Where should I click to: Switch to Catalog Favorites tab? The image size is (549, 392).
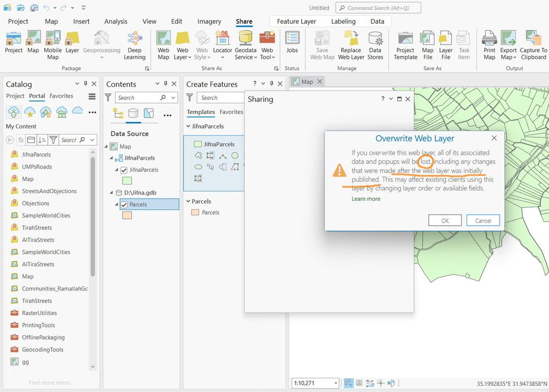[61, 96]
